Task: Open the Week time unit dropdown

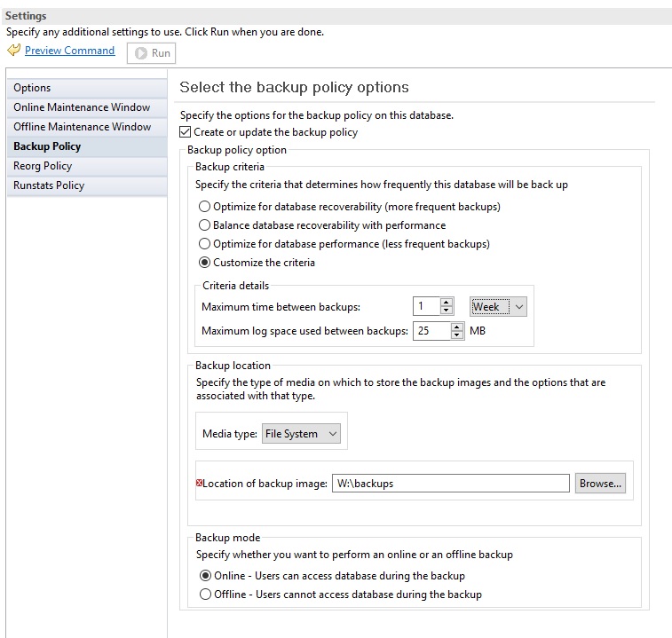Action: point(498,306)
